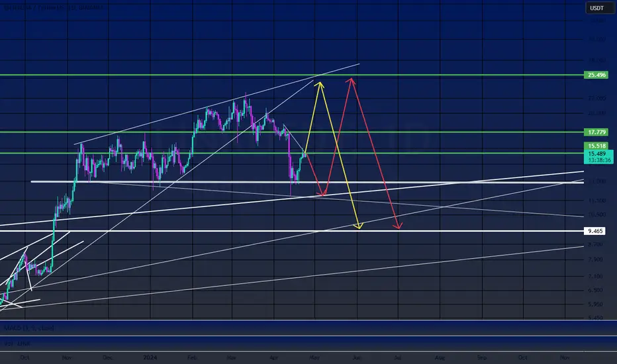Select the 15.518 green price label
This screenshot has width=617, height=364.
click(x=596, y=146)
